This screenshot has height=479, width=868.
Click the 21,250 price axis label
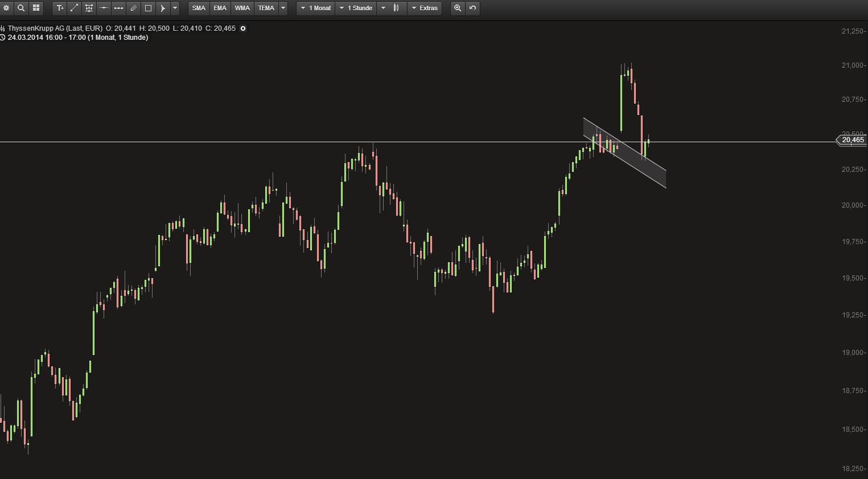tap(854, 31)
